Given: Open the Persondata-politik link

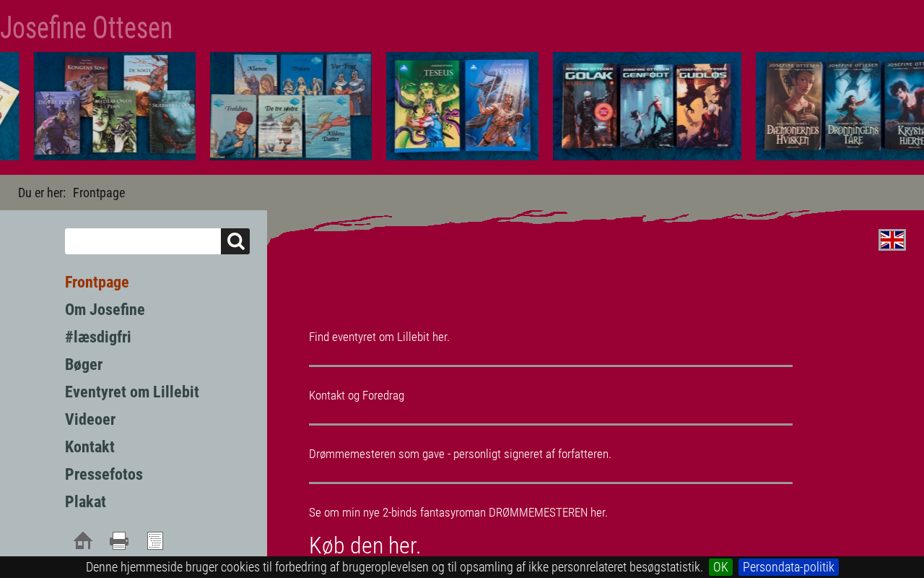Looking at the screenshot, I should 788,567.
